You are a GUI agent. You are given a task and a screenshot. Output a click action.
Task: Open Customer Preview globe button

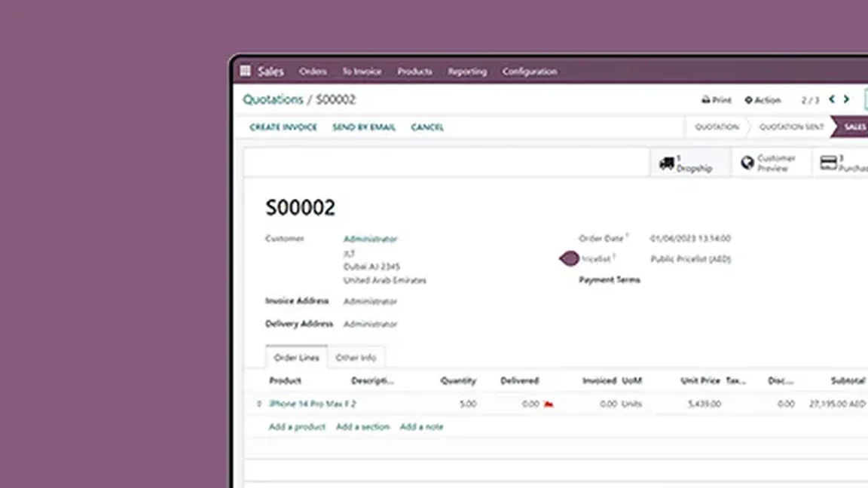coord(771,163)
